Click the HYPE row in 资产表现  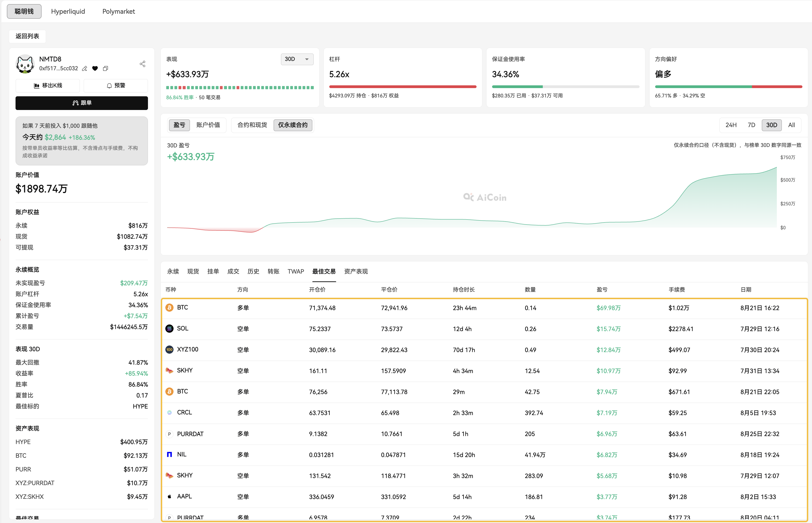pos(82,442)
